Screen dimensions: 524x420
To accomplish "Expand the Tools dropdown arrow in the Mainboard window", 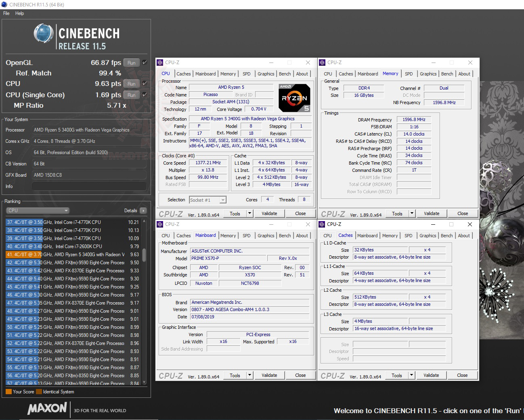I will point(249,375).
